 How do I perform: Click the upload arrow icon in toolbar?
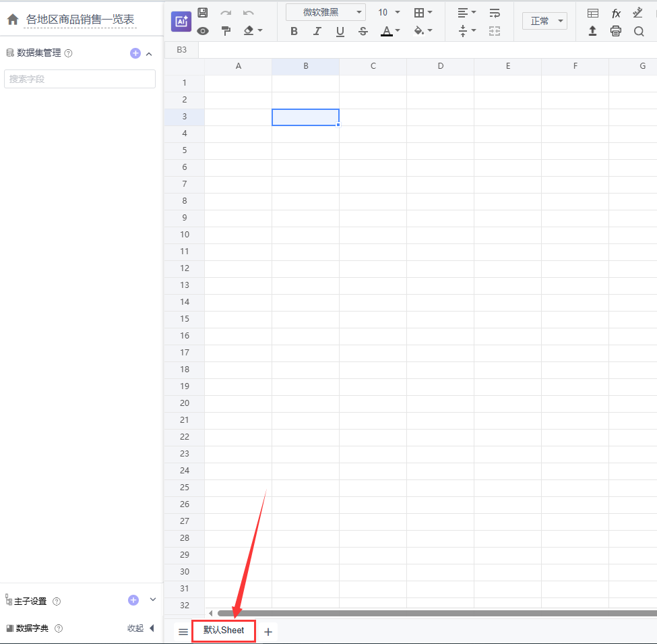[x=593, y=30]
